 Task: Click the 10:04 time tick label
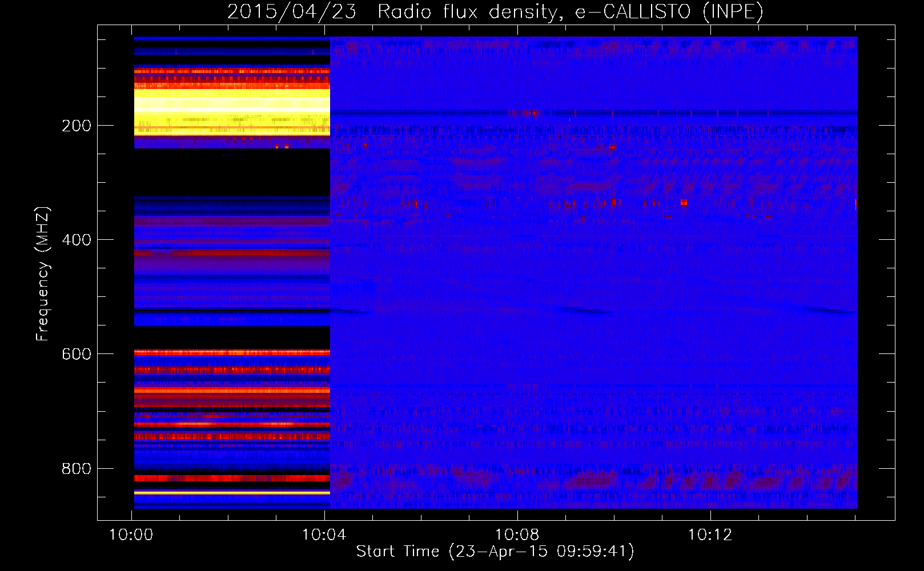324,535
